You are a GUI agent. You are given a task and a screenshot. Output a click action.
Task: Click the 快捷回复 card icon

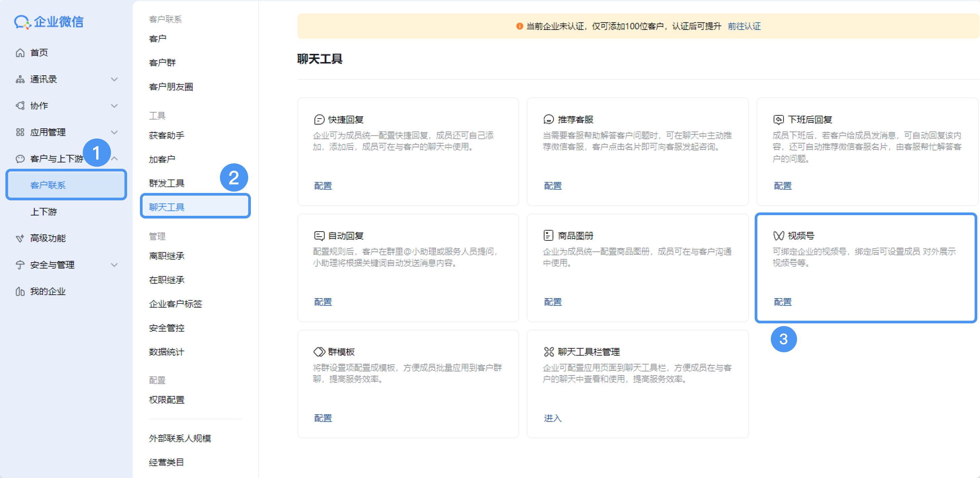click(319, 120)
